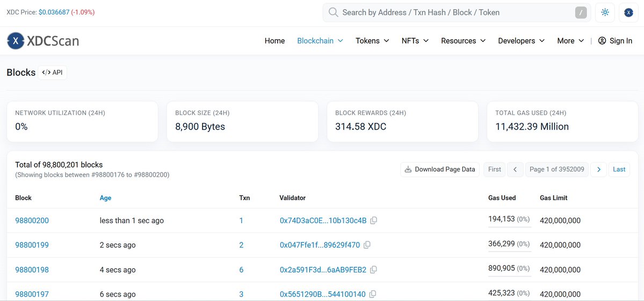The image size is (644, 301).
Task: Click the Page 1 of 3952009 indicator
Action: coord(557,169)
